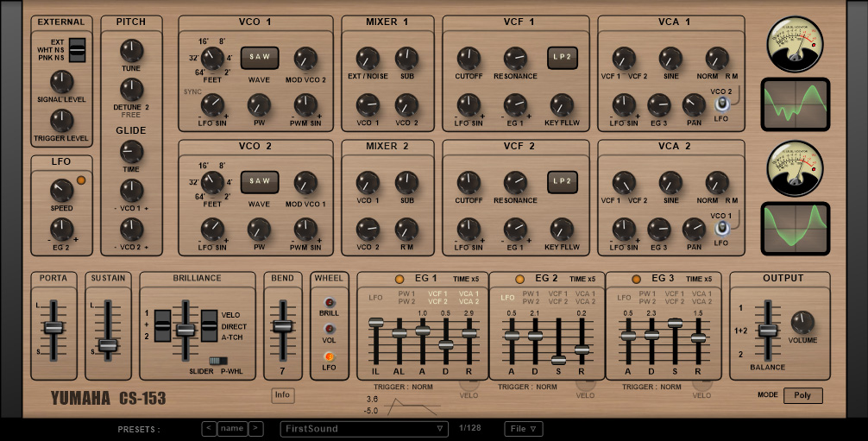Click the VCA 1 PAN knob
This screenshot has height=441, width=868.
click(x=694, y=104)
